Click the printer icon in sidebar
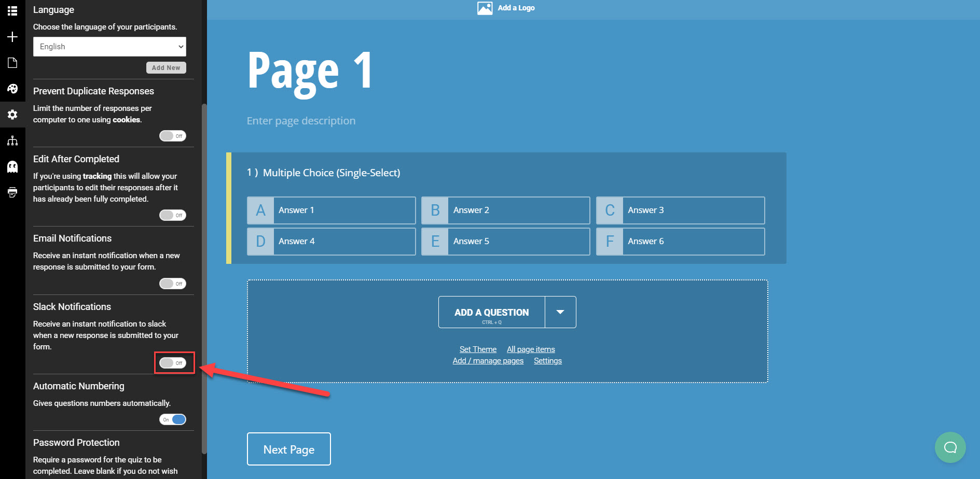Image resolution: width=980 pixels, height=479 pixels. 12,192
